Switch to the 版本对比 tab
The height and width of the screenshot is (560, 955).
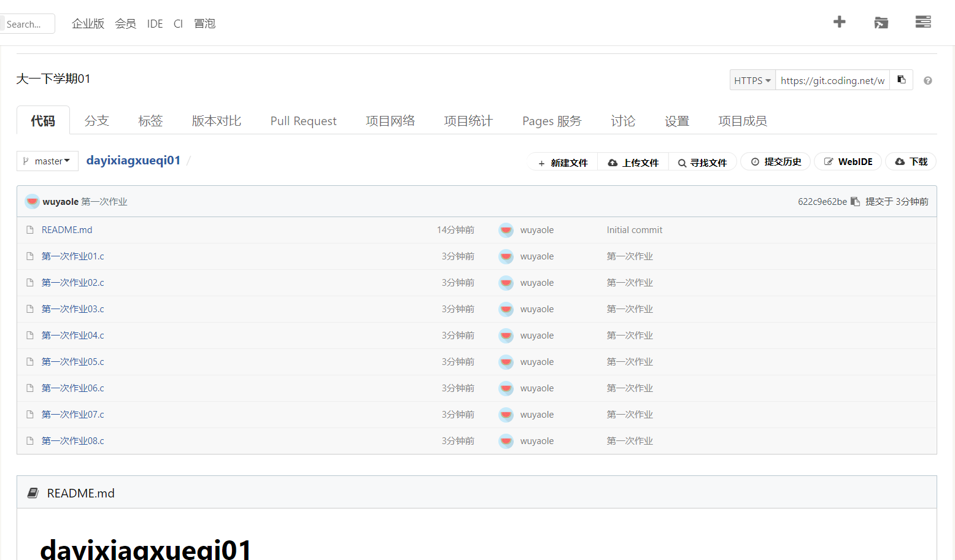pos(217,121)
